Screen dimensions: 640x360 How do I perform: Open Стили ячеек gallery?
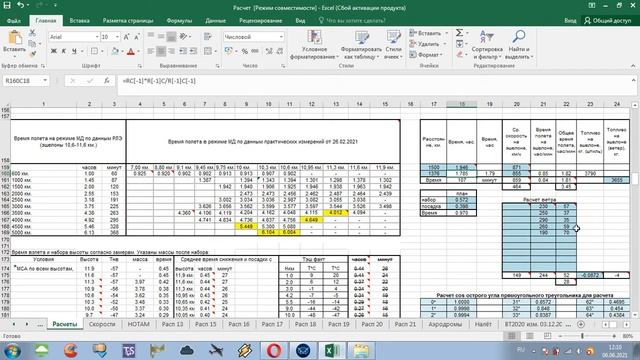point(393,45)
